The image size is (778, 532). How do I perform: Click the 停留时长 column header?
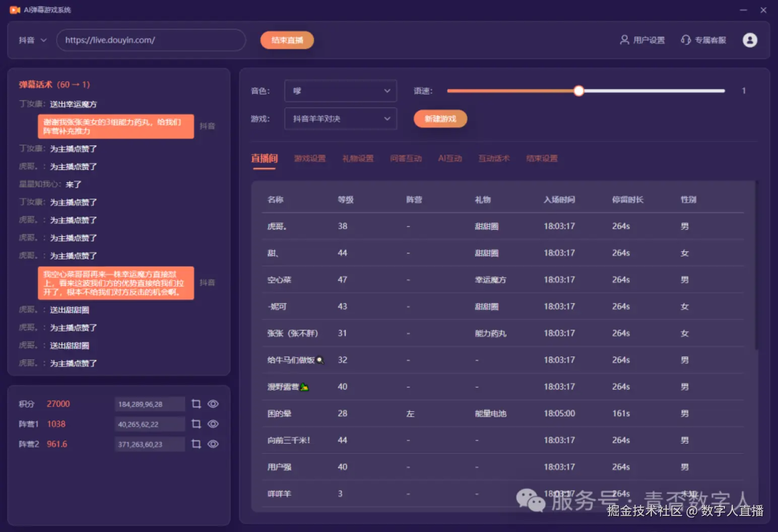click(x=628, y=199)
